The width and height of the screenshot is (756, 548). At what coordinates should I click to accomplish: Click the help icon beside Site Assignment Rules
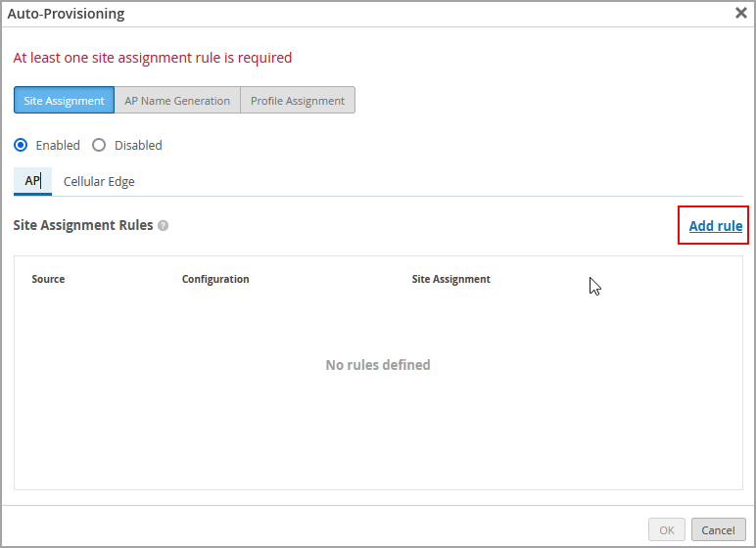164,225
